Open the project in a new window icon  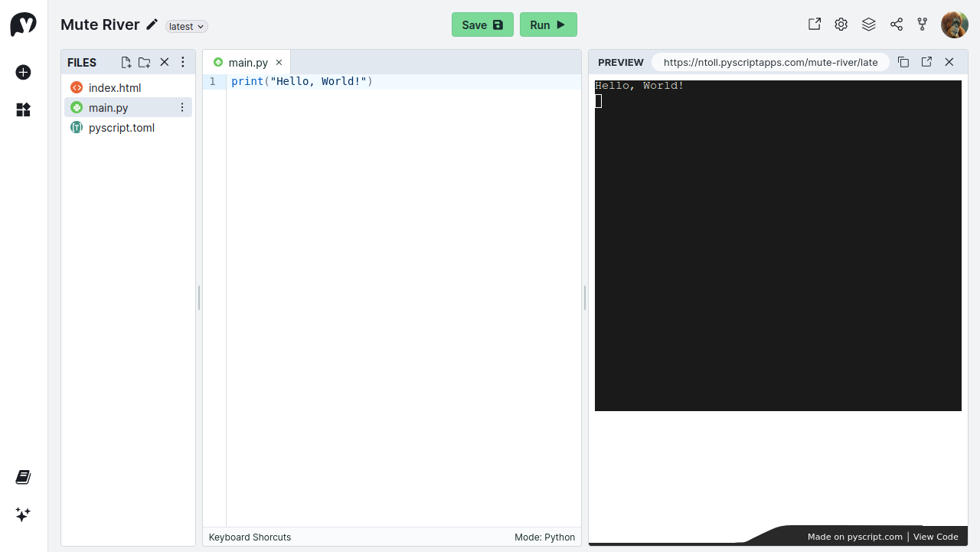click(x=814, y=24)
